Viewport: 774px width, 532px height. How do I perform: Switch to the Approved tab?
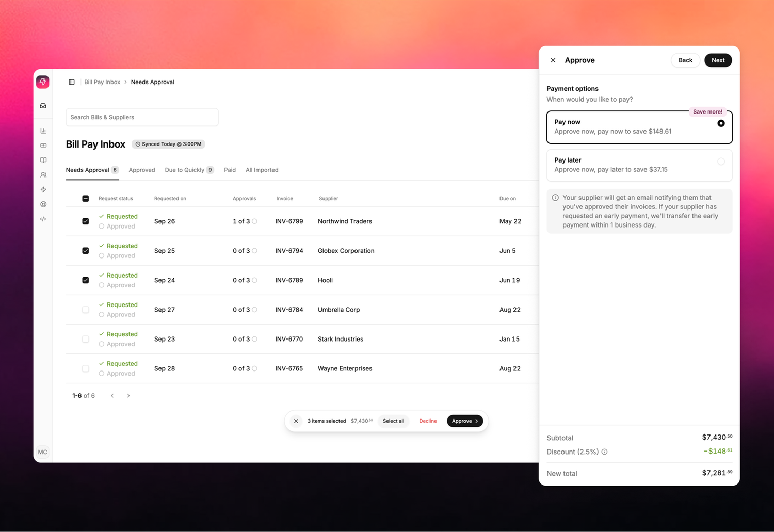pos(142,170)
